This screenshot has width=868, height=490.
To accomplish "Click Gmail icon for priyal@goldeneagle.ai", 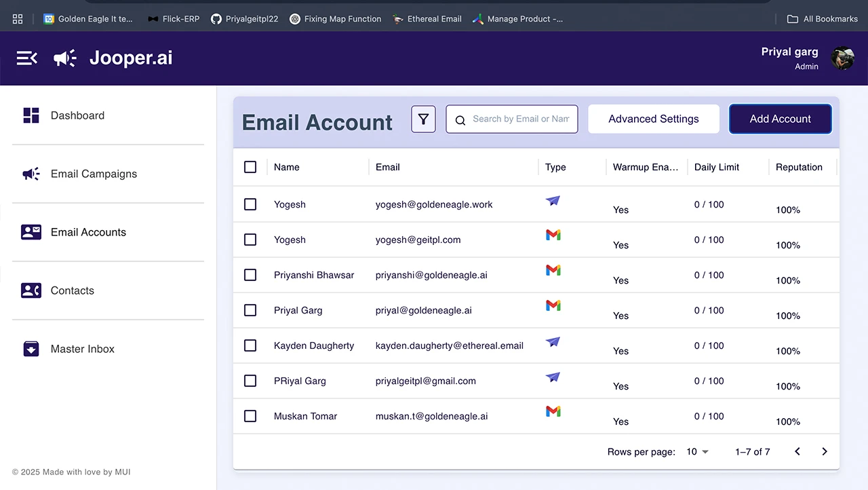I will click(553, 305).
